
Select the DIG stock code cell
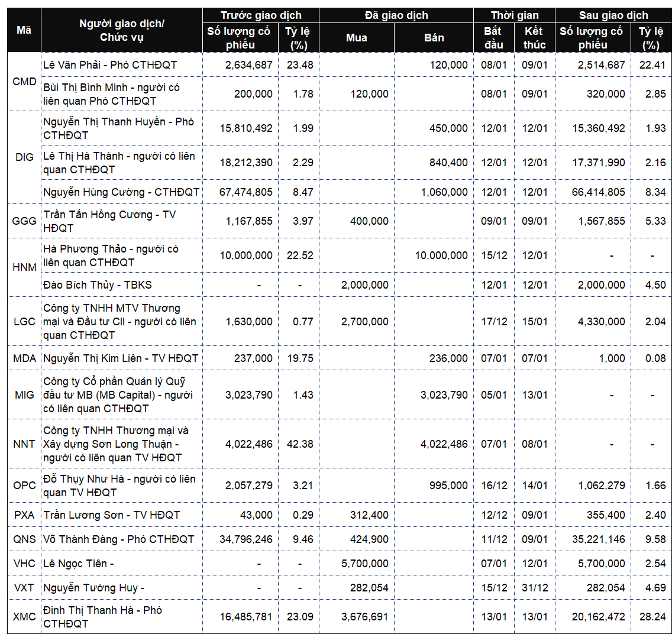click(24, 157)
